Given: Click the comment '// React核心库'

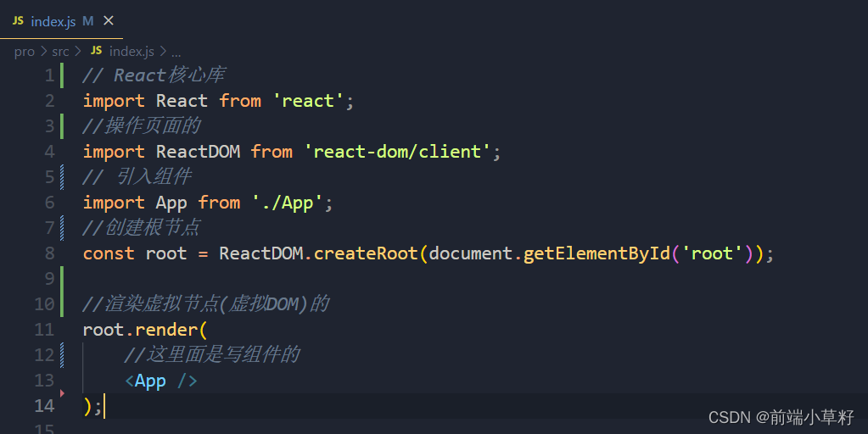Looking at the screenshot, I should click(154, 75).
